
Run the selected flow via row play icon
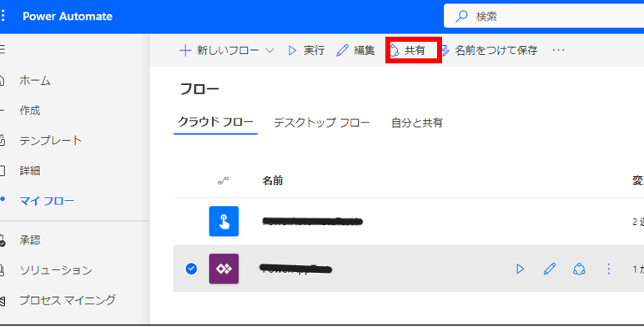coord(520,269)
